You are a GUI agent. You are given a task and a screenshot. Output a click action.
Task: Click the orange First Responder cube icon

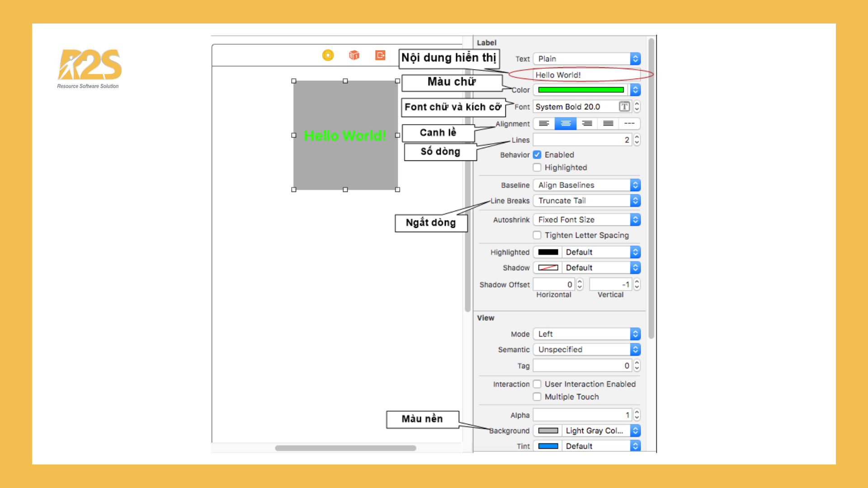click(x=354, y=55)
